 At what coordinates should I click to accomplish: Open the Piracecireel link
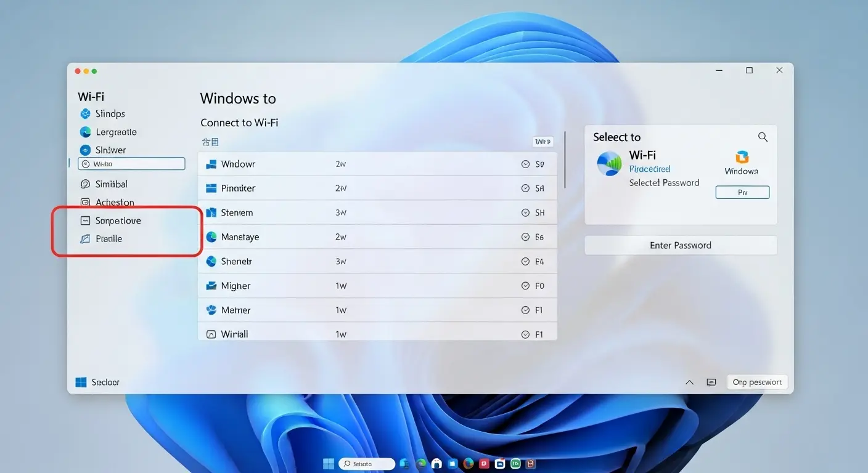click(x=650, y=169)
